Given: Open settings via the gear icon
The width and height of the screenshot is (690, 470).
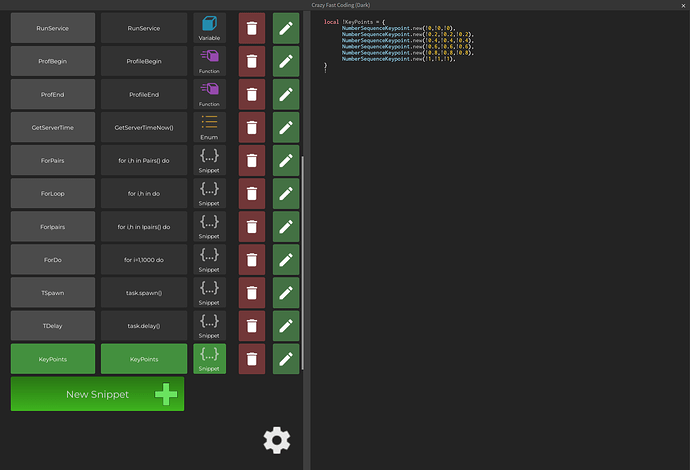Looking at the screenshot, I should [x=277, y=440].
